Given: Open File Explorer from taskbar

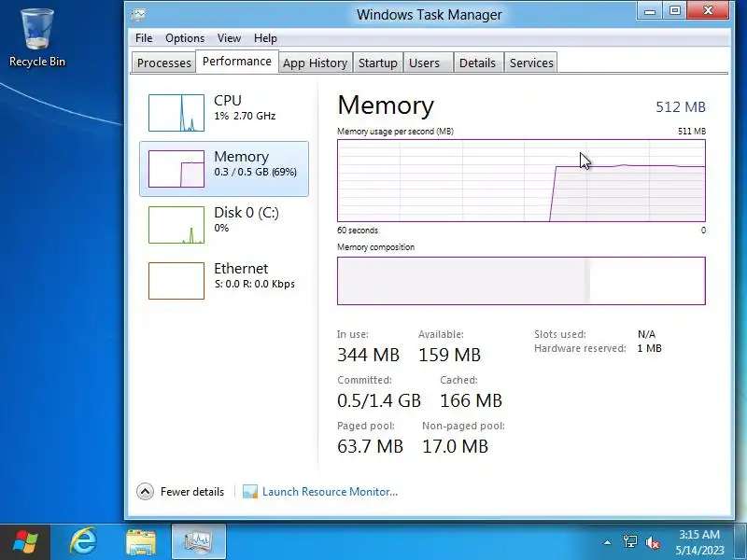Looking at the screenshot, I should pos(141,542).
